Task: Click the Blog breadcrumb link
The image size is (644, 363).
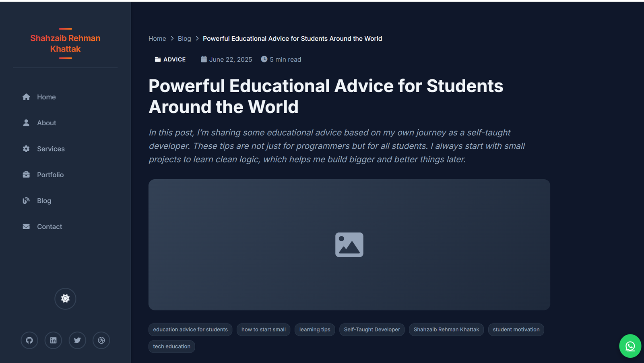Action: click(x=184, y=38)
